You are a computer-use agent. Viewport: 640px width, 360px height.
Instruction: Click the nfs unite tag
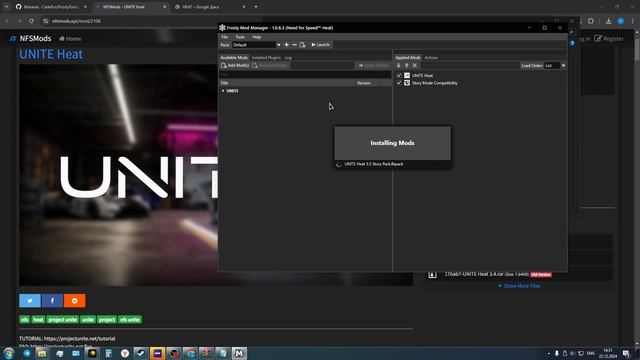pyautogui.click(x=130, y=320)
